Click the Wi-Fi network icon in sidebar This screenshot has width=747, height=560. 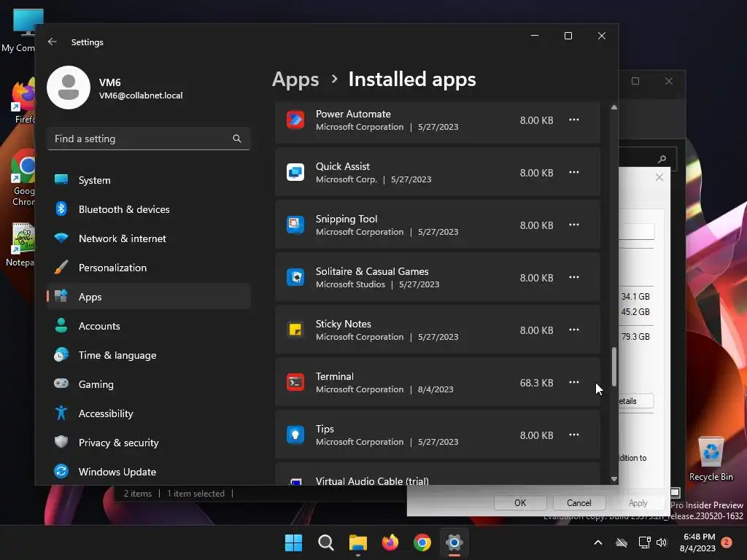click(x=61, y=238)
